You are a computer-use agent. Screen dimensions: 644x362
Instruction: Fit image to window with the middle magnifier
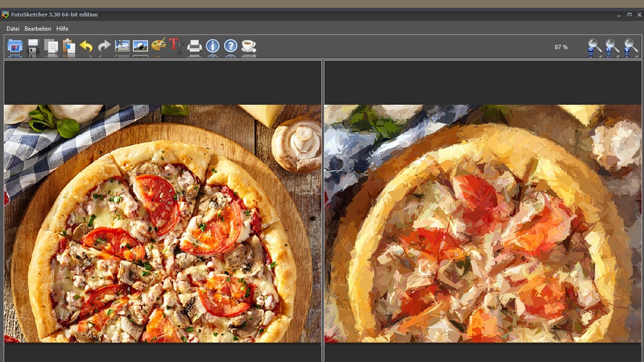point(612,47)
